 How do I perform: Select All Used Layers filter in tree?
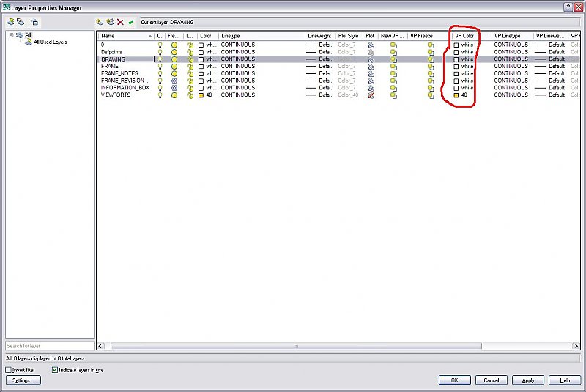(50, 42)
